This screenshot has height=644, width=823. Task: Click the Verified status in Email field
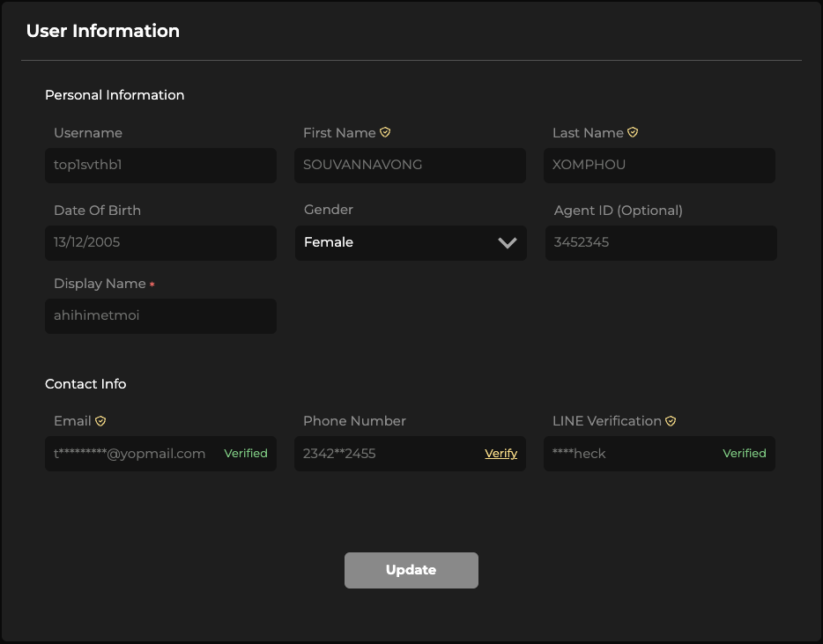coord(246,454)
